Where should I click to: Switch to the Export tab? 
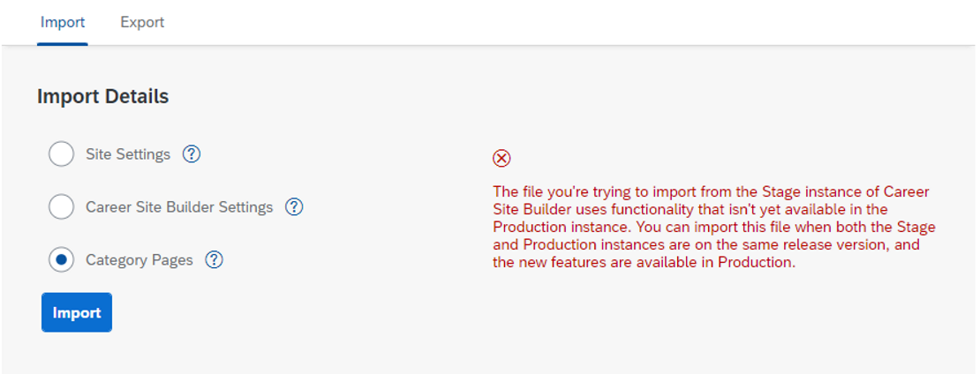[142, 22]
